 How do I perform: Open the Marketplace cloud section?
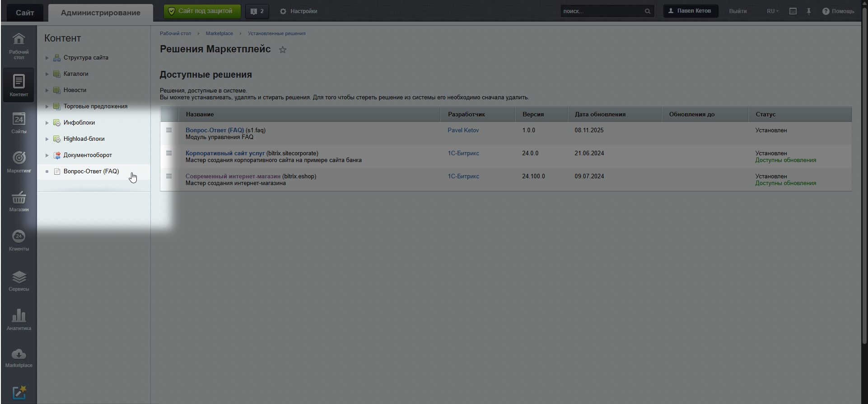pos(19,358)
